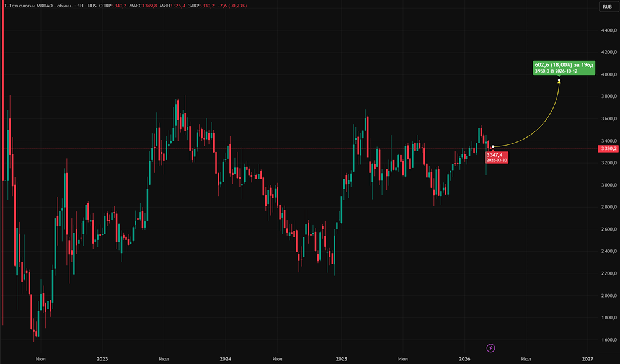Screen dimensions: 620x364
Task: Select the 1Н timeframe label in legend
Action: click(x=80, y=6)
